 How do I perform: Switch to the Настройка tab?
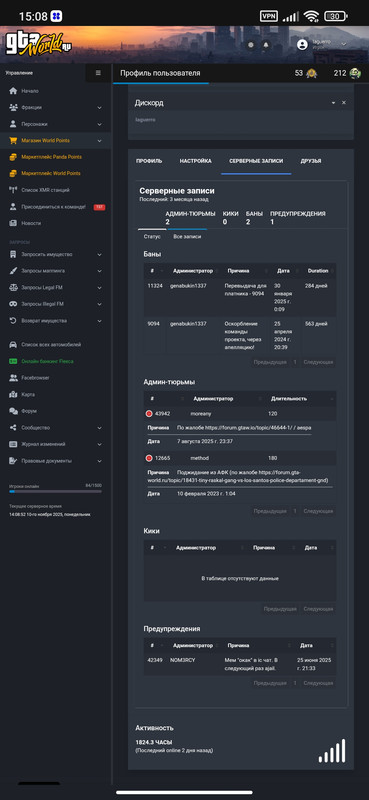(195, 161)
